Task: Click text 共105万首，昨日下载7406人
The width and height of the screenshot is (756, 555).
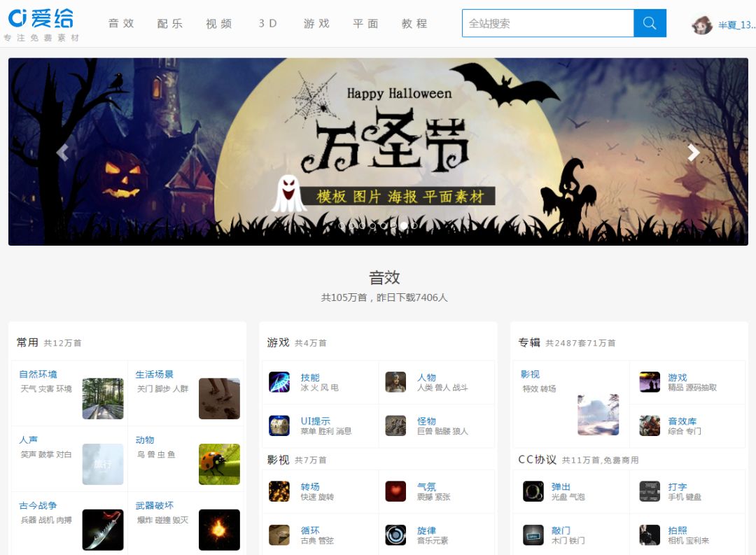Action: point(384,297)
